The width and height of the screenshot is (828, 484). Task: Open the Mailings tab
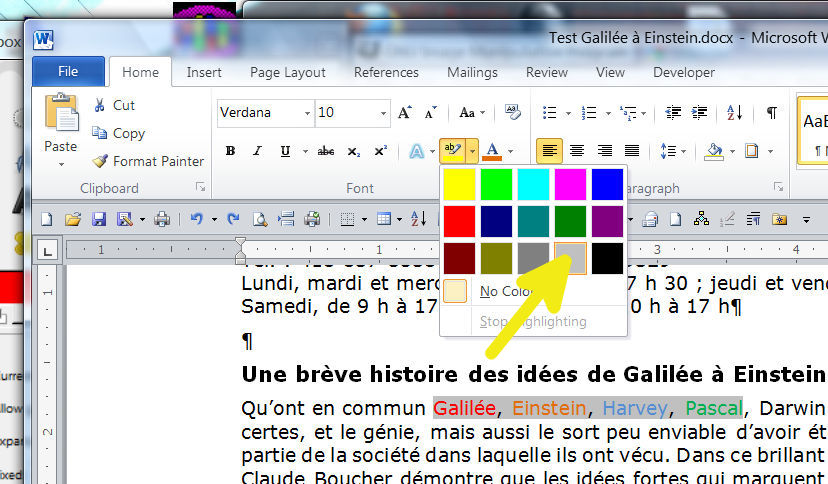click(472, 72)
